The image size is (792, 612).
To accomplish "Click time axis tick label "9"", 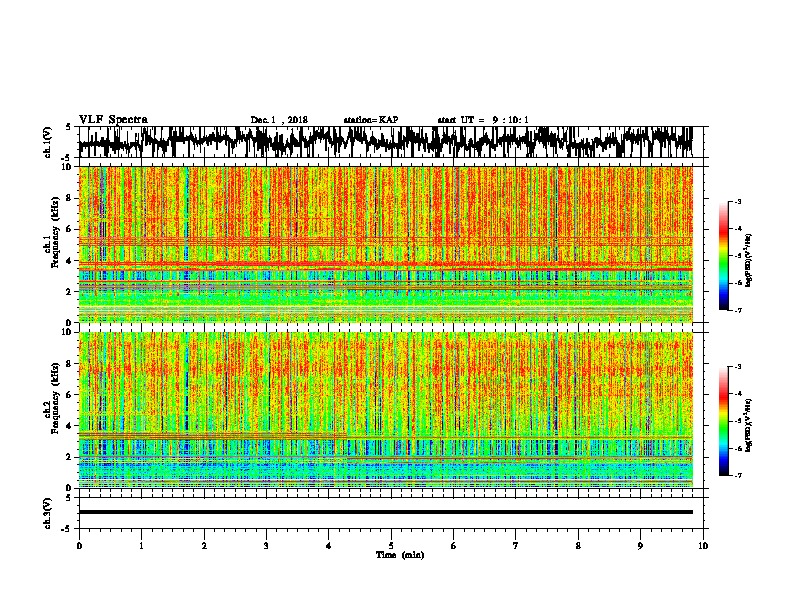I will tap(640, 546).
